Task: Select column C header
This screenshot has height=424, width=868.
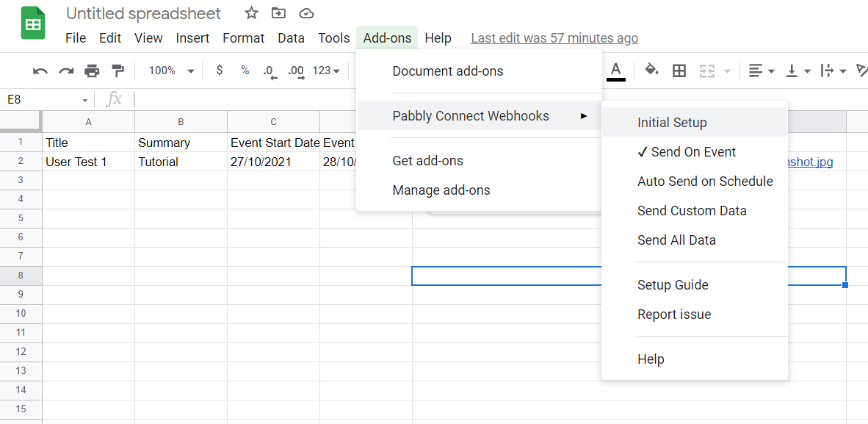Action: click(x=273, y=121)
